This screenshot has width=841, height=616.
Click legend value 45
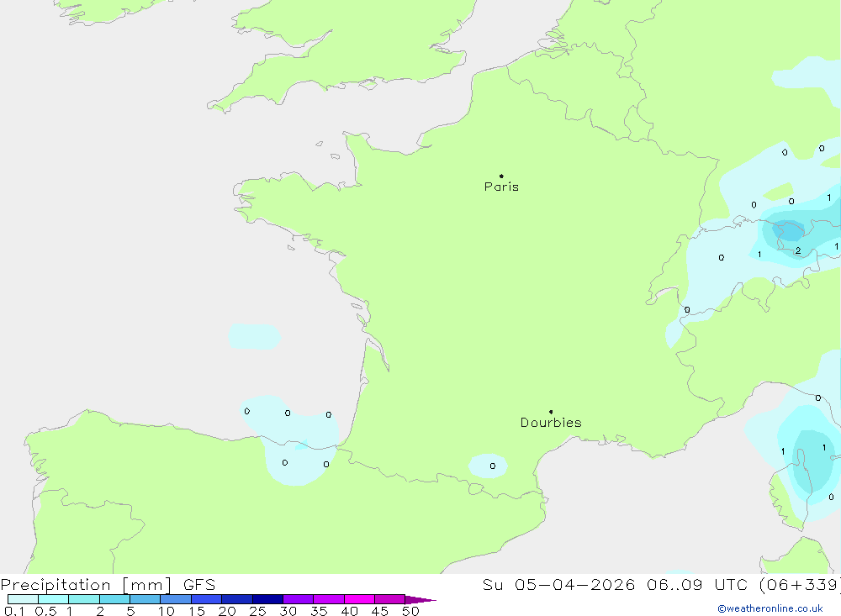pos(380,611)
